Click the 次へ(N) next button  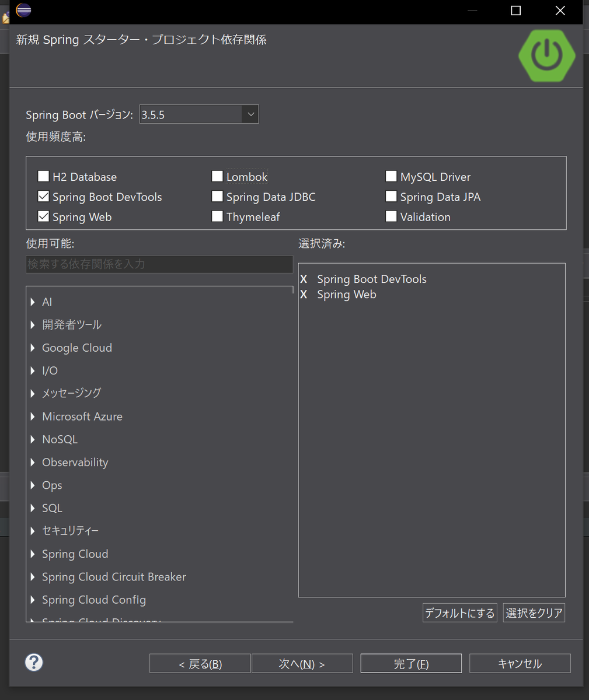pyautogui.click(x=302, y=663)
